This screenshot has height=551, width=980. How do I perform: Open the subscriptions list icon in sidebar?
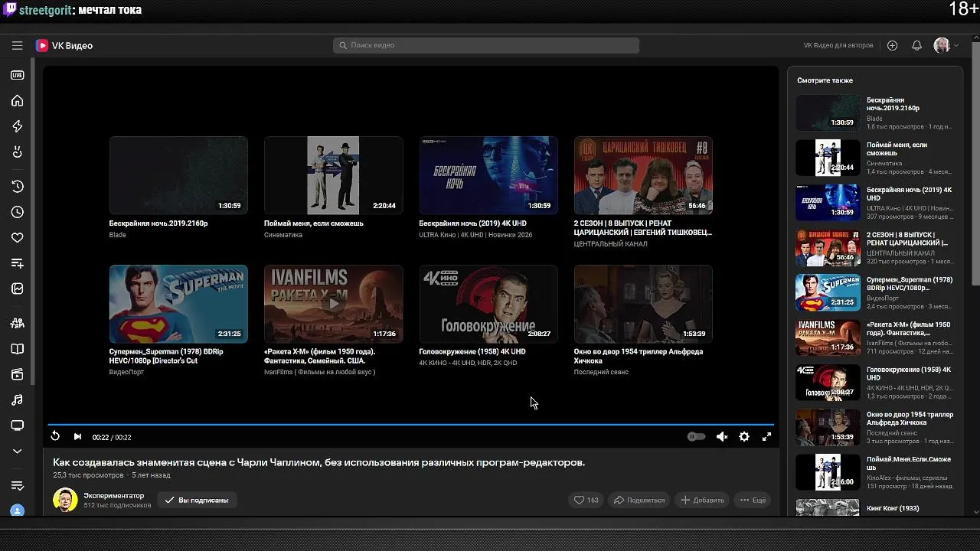[17, 486]
